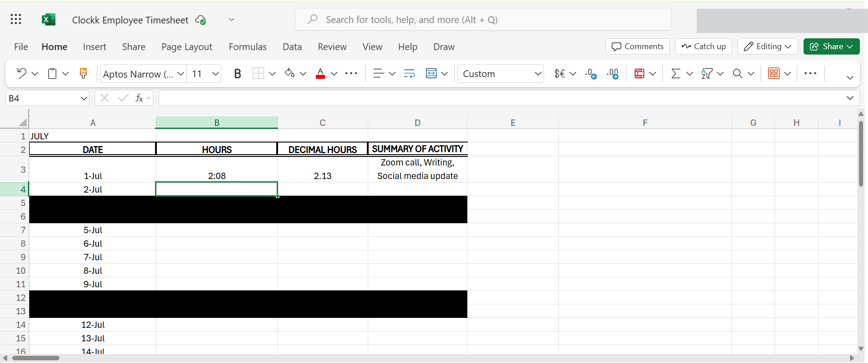The image size is (868, 363).
Task: Click the formula bar confirm checkmark
Action: click(123, 98)
